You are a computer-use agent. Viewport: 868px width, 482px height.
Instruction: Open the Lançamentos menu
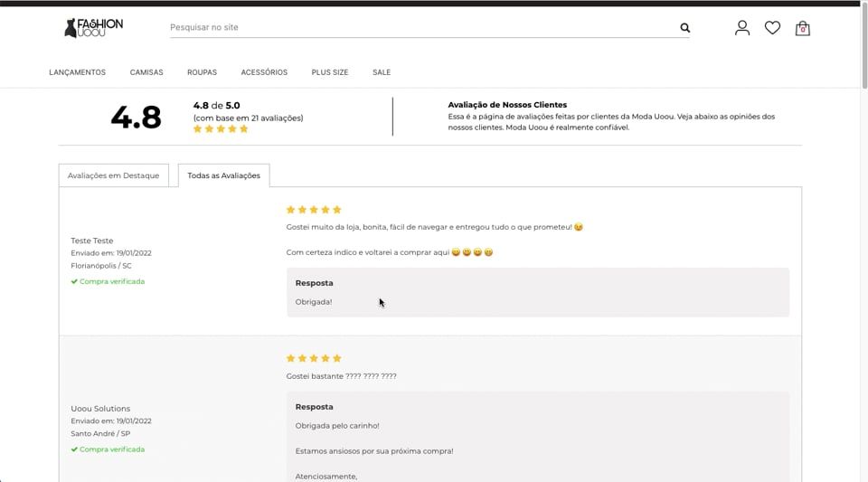pyautogui.click(x=77, y=72)
